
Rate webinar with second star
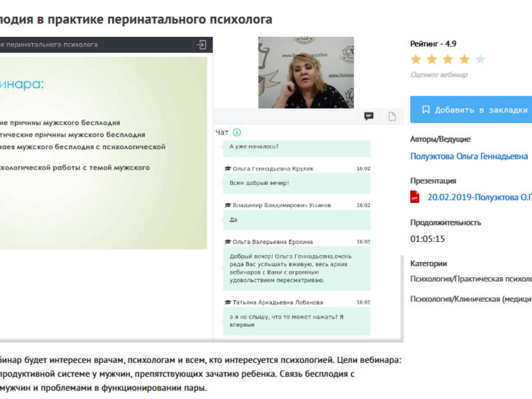point(432,59)
